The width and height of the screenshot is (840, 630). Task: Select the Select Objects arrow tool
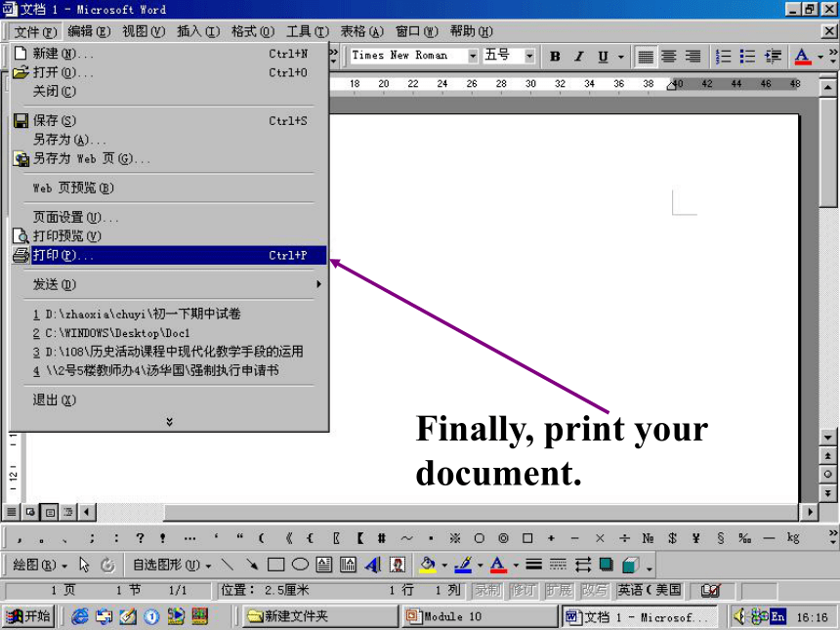pyautogui.click(x=84, y=565)
